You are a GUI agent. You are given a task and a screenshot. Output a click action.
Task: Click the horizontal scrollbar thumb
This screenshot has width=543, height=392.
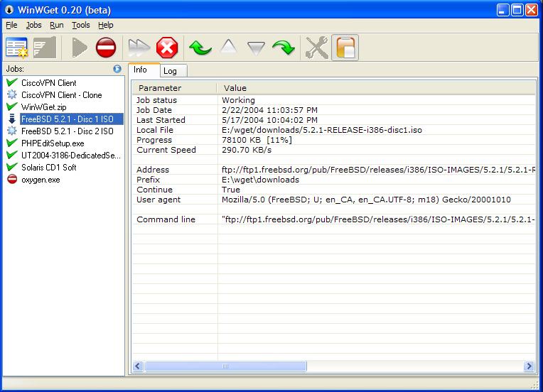(x=226, y=366)
